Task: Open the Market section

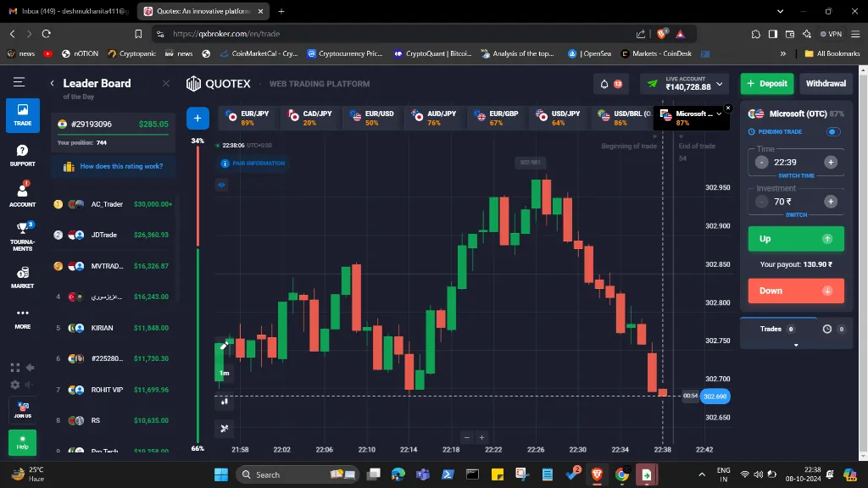Action: pos(23,277)
